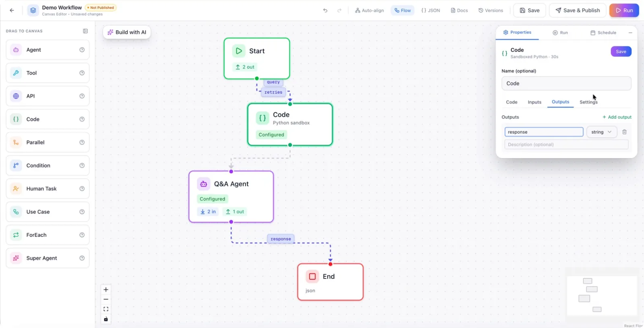Click the redo arrow icon
Screen dimensions: 644x328
click(339, 10)
